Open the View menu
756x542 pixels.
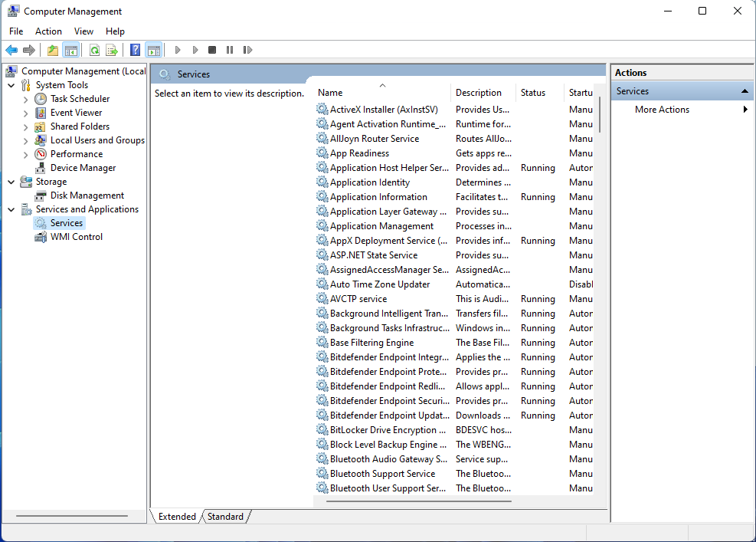click(83, 31)
